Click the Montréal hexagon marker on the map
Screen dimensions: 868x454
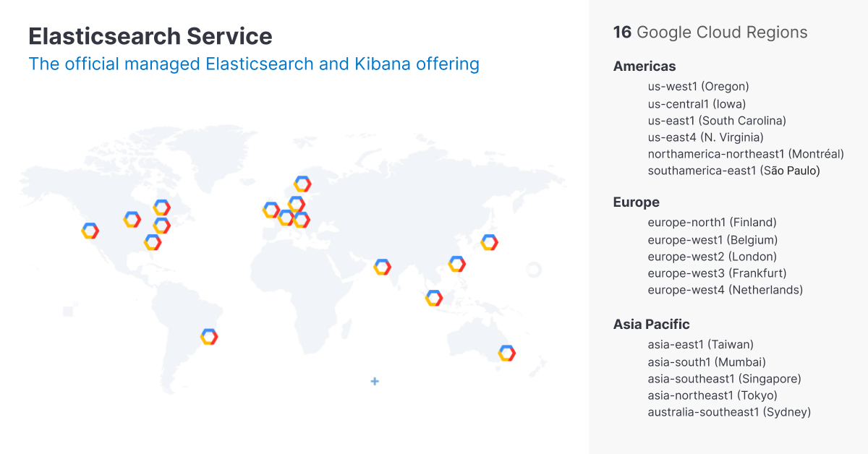161,208
